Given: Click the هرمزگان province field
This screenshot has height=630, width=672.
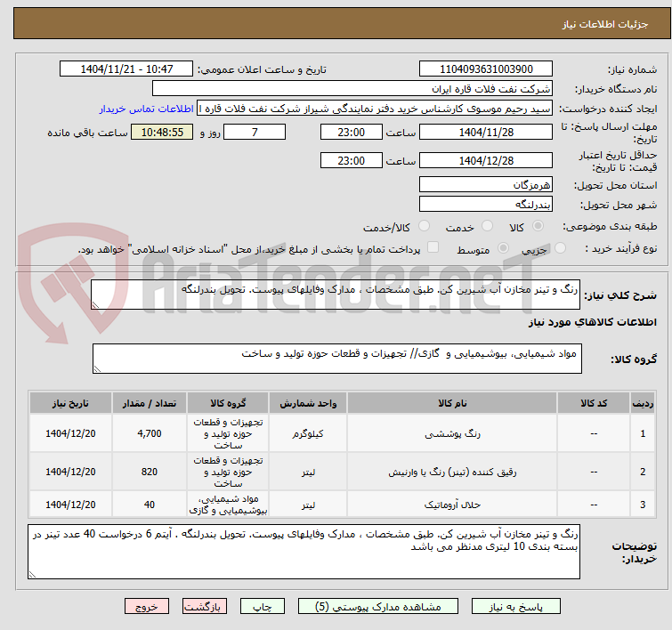Looking at the screenshot, I should (486, 185).
